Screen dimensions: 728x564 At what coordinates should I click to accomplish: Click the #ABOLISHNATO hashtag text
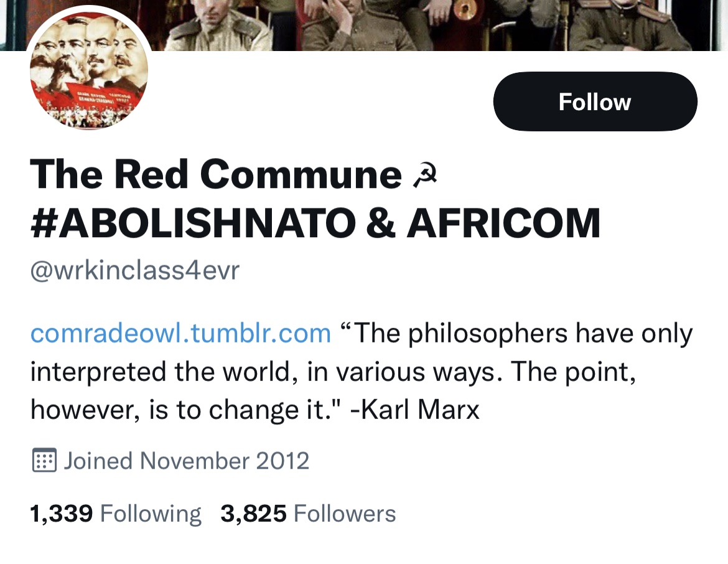[193, 223]
